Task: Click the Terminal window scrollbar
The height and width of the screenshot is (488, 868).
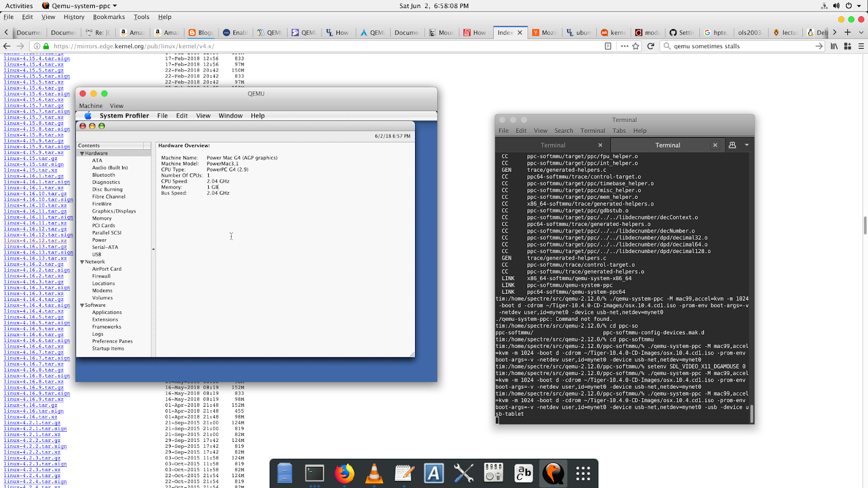Action: click(751, 413)
